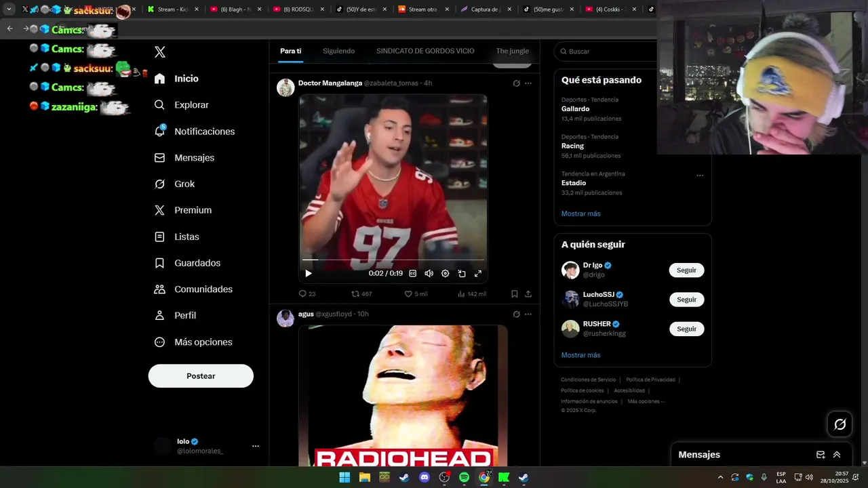Open Discord from the taskbar
The image size is (868, 488).
click(425, 477)
